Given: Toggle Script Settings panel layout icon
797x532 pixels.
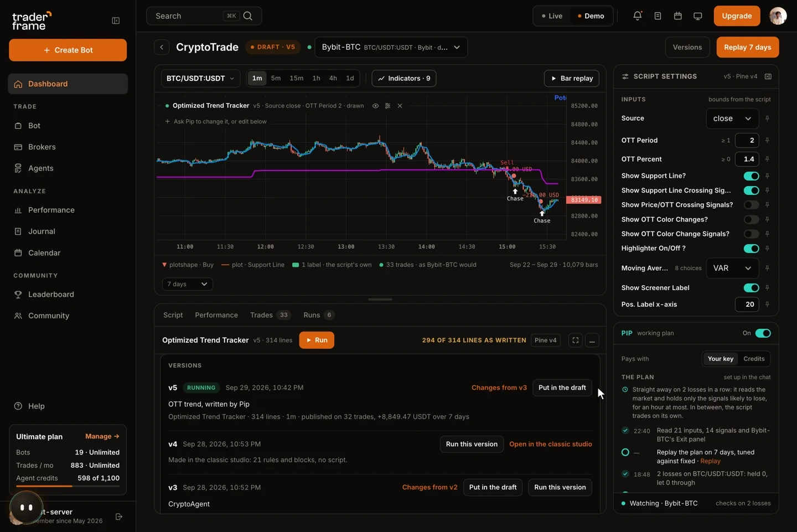Looking at the screenshot, I should (768, 76).
